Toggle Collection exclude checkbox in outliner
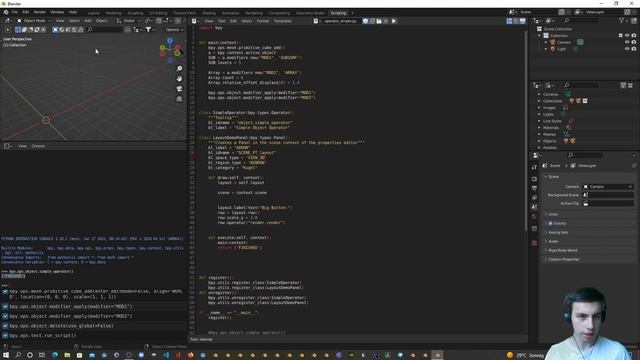The height and width of the screenshot is (360, 640). (621, 36)
